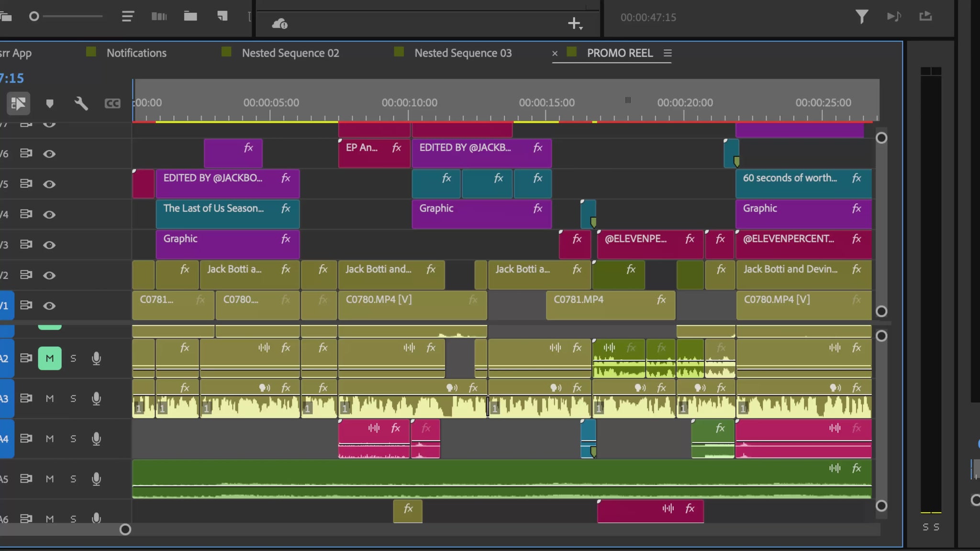This screenshot has height=551, width=980.
Task: Solo the A5 track
Action: point(73,479)
